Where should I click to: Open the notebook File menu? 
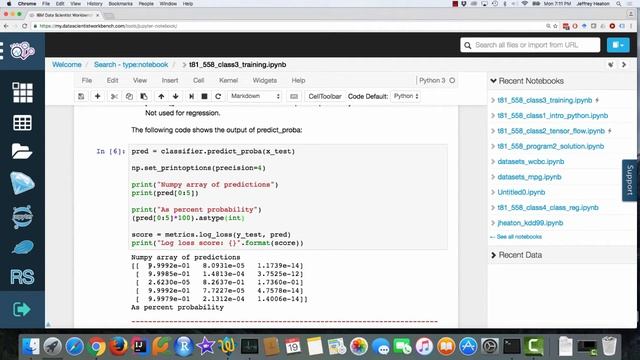click(x=87, y=80)
